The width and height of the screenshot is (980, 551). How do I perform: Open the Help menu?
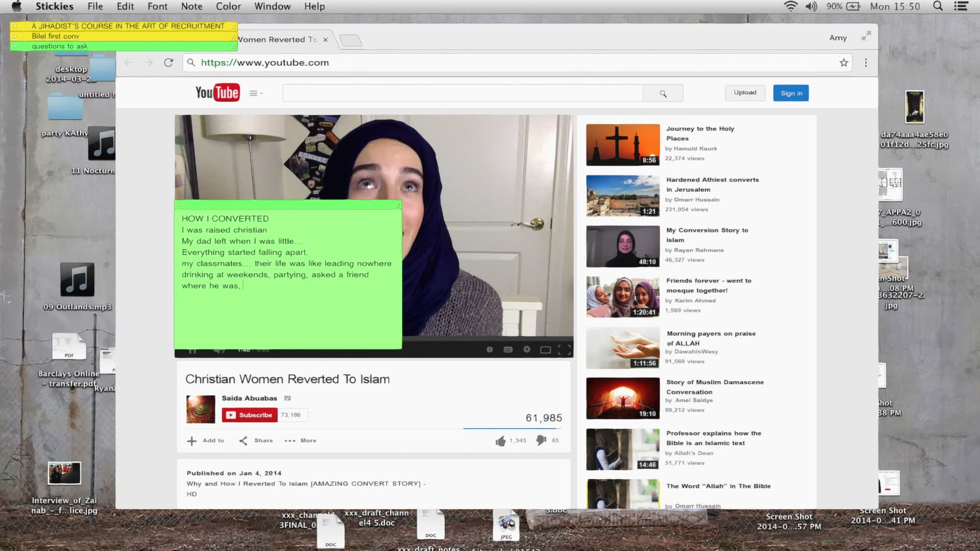[314, 6]
